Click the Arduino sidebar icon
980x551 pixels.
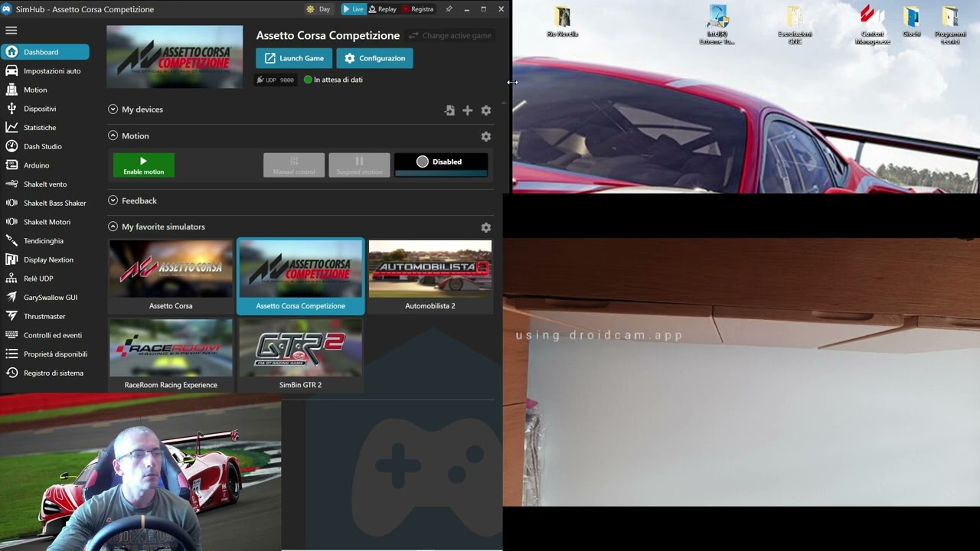[x=11, y=165]
